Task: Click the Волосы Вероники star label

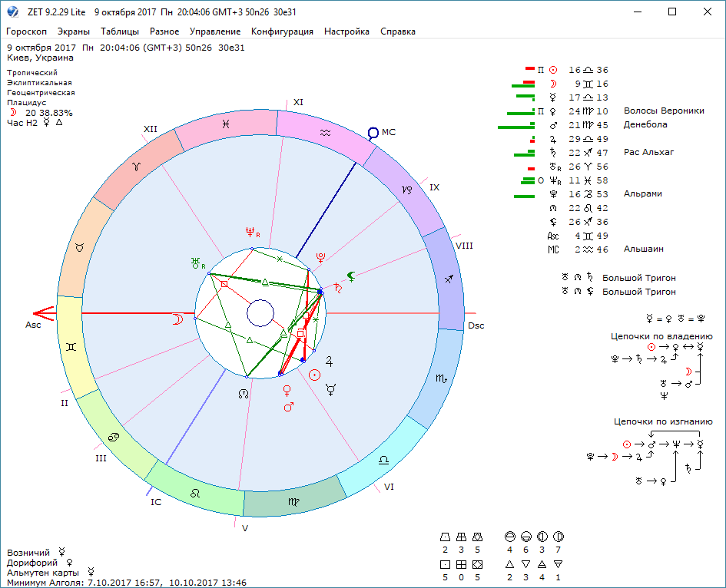Action: point(664,111)
